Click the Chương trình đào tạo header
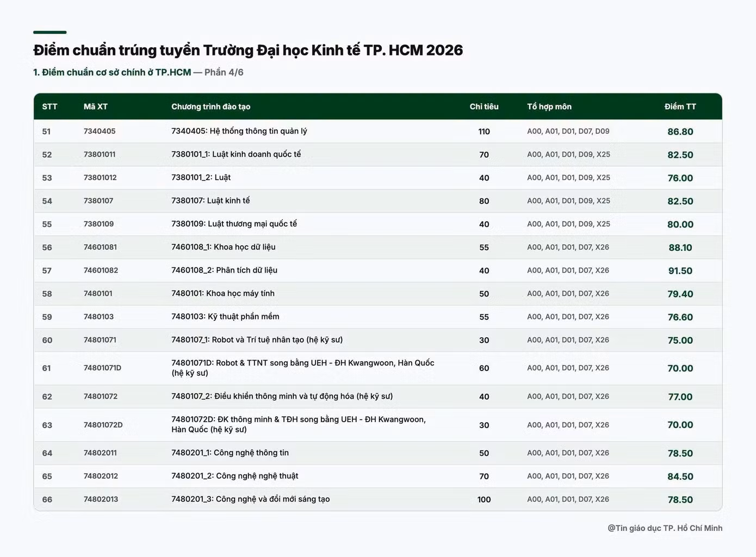This screenshot has width=756, height=557. 211,107
